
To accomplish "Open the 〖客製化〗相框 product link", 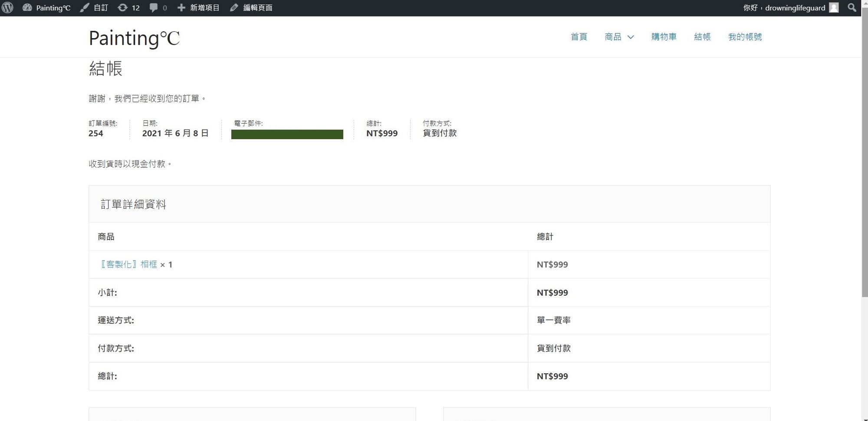I will click(x=128, y=264).
